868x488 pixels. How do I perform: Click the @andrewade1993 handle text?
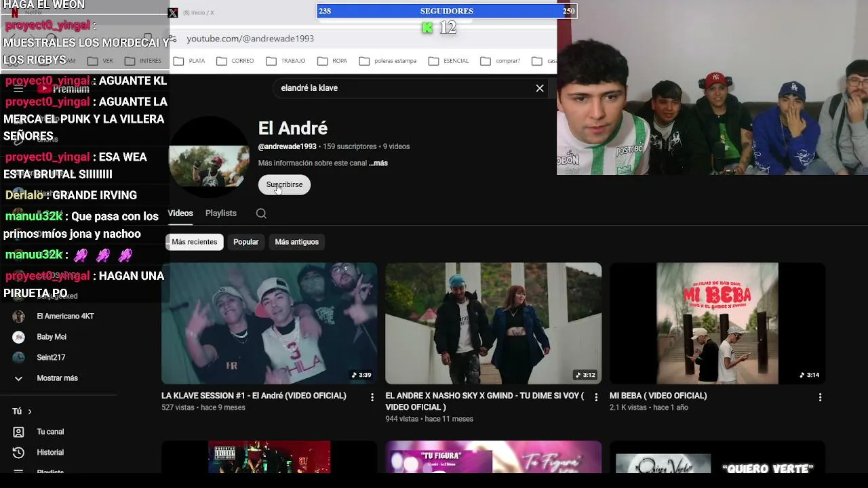click(x=288, y=146)
